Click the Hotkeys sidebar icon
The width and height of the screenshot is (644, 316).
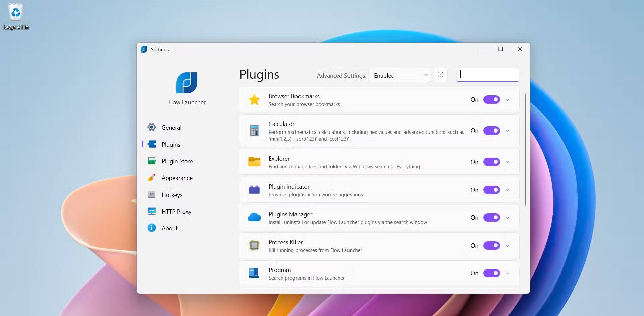[152, 194]
